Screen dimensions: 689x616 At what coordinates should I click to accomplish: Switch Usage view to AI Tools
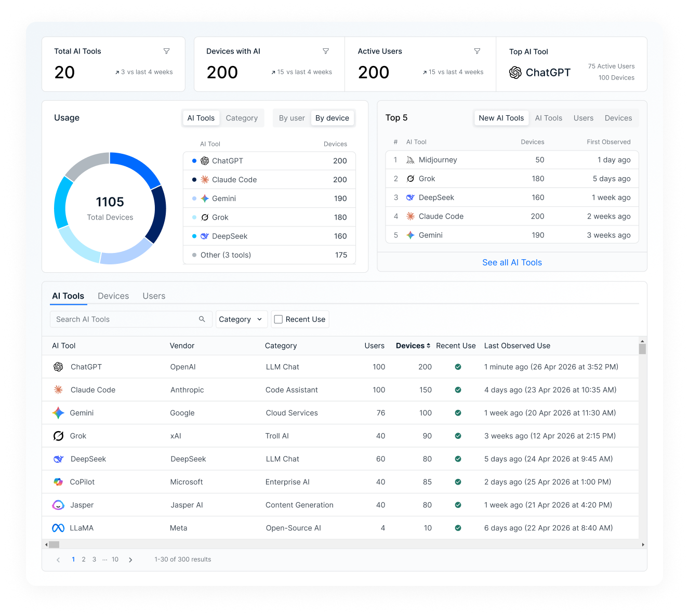tap(201, 118)
